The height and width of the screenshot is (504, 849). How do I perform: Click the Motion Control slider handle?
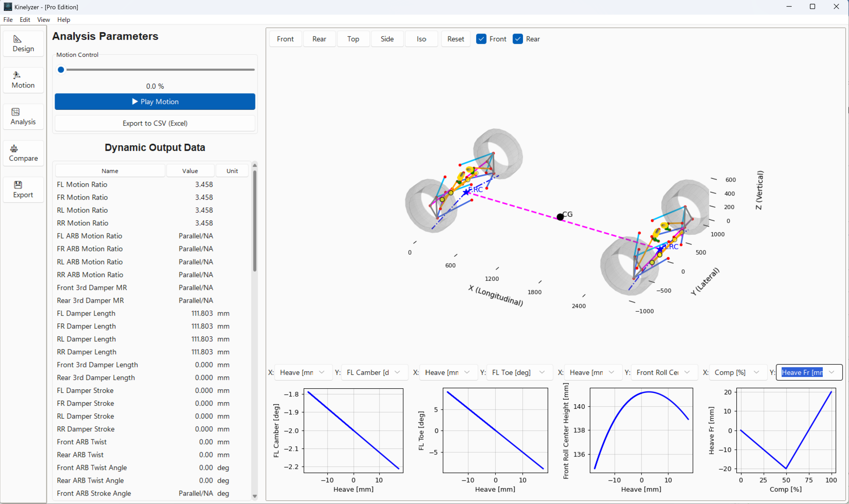click(x=61, y=70)
